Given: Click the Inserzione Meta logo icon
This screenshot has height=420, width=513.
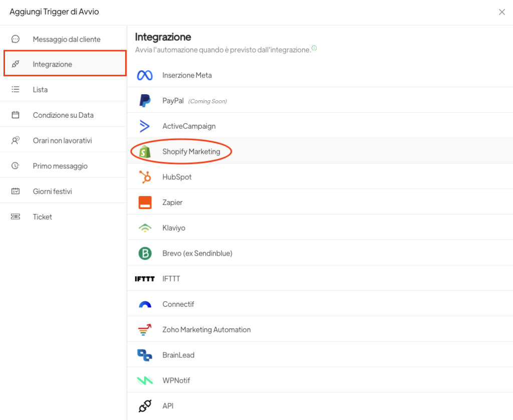Looking at the screenshot, I should click(145, 75).
